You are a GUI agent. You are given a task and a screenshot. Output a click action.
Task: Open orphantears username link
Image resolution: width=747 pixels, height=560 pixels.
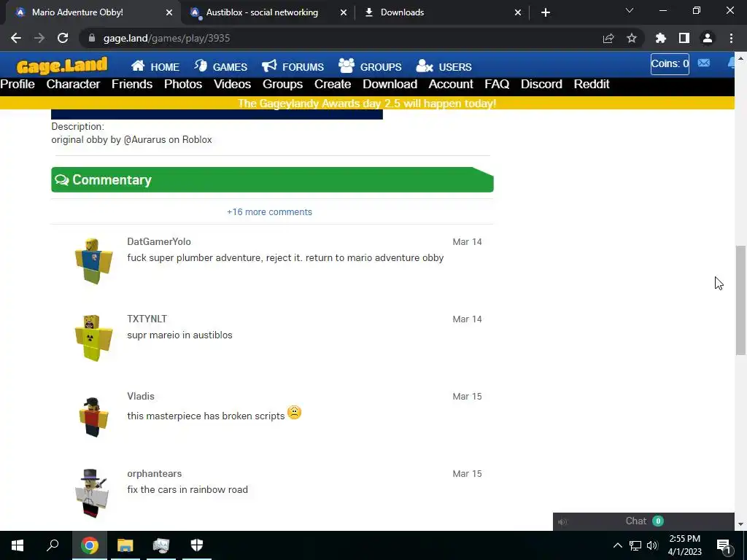155,473
